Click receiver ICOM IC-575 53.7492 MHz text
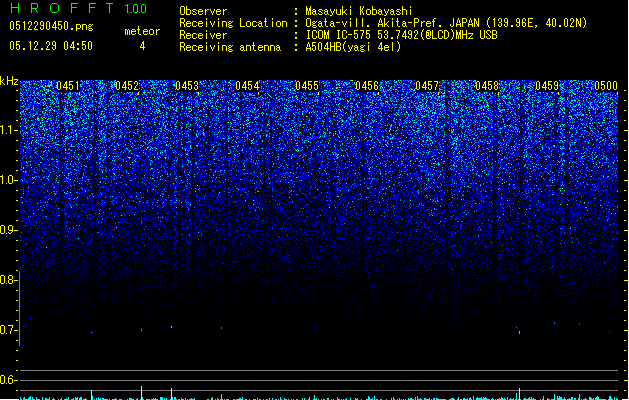This screenshot has width=629, height=400. pyautogui.click(x=401, y=35)
